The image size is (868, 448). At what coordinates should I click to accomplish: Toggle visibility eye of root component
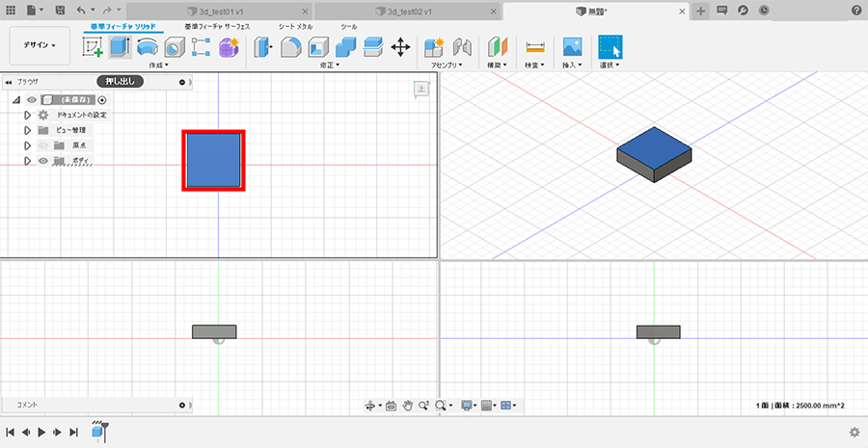coord(32,99)
